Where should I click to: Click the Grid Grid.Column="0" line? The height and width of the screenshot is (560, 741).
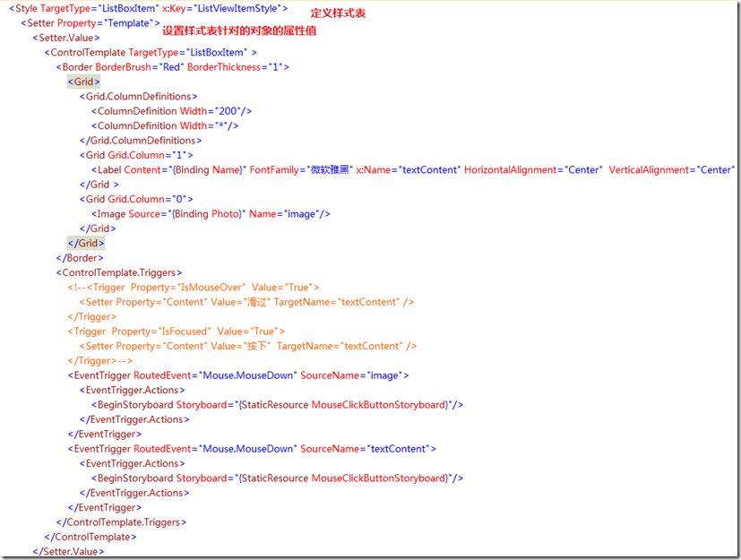tap(136, 199)
